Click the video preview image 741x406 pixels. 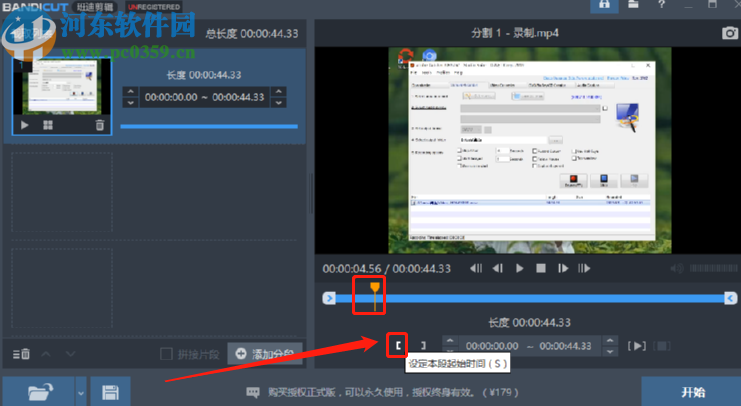[530, 150]
